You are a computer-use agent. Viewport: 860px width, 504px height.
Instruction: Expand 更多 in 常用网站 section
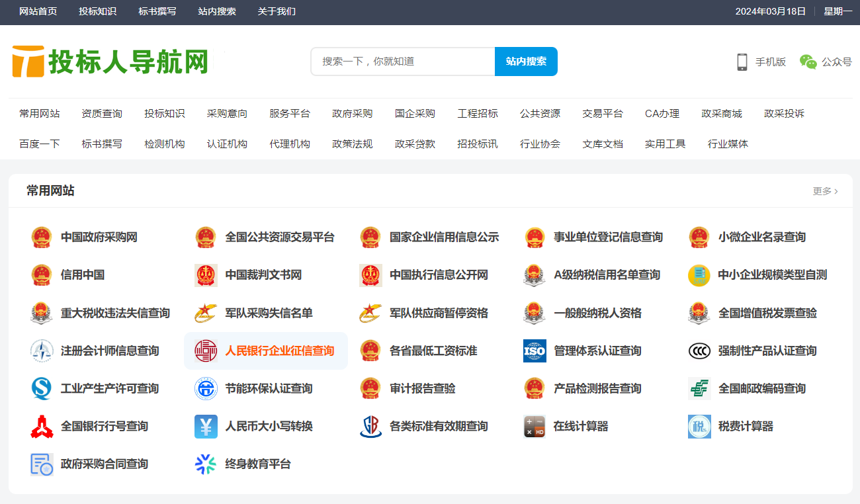click(x=825, y=191)
